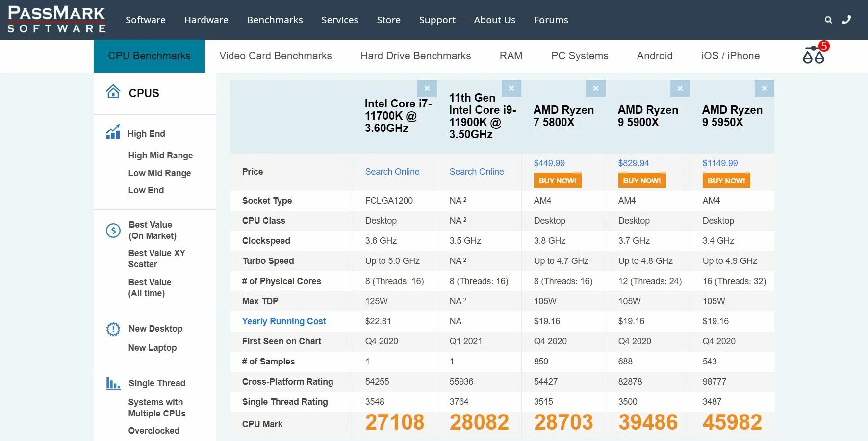
Task: Open the search magnifier icon
Action: coord(828,20)
